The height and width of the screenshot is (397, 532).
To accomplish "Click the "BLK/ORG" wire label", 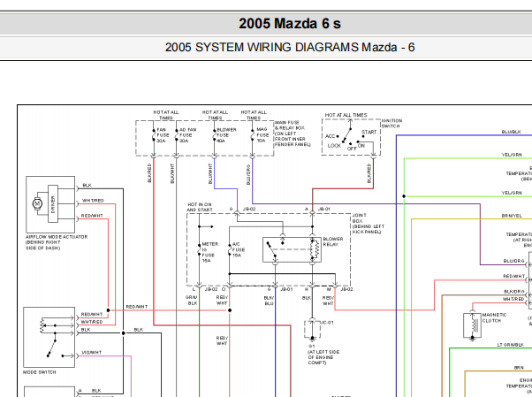I will pyautogui.click(x=514, y=292).
